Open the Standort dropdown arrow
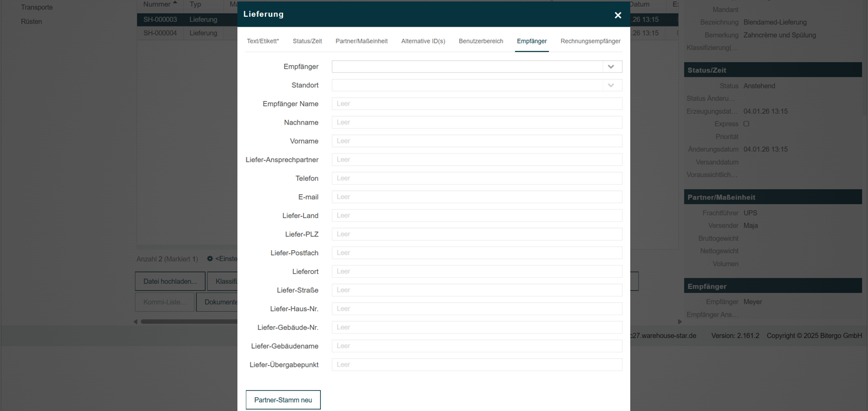 pos(611,85)
